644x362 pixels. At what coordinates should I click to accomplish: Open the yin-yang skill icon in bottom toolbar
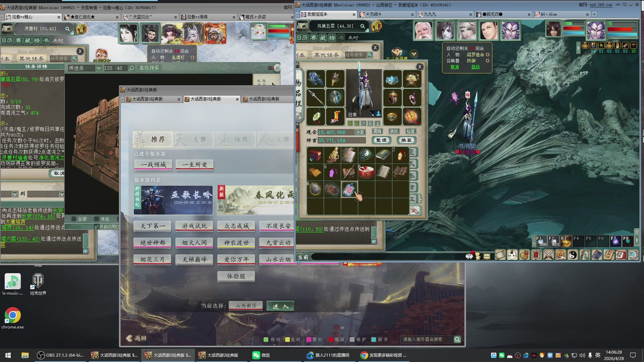click(x=573, y=255)
